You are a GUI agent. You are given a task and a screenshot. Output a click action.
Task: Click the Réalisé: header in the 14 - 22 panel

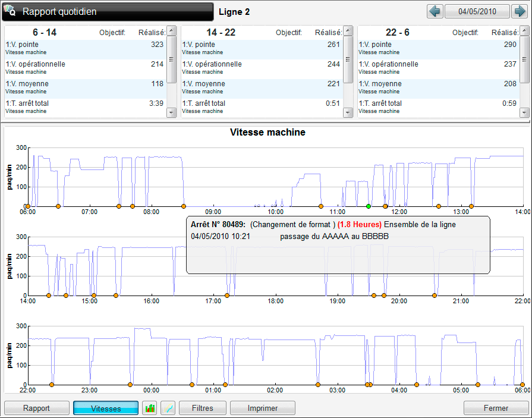point(329,33)
